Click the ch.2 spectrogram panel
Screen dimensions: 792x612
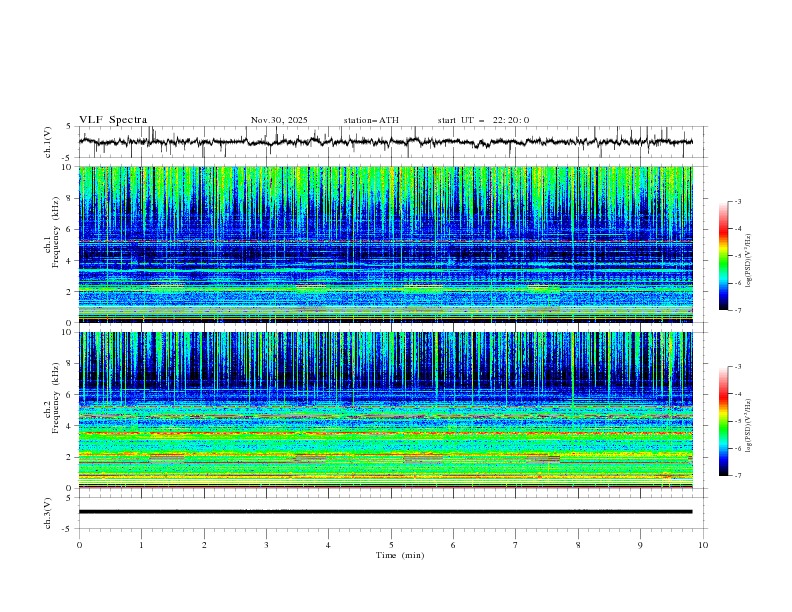385,410
